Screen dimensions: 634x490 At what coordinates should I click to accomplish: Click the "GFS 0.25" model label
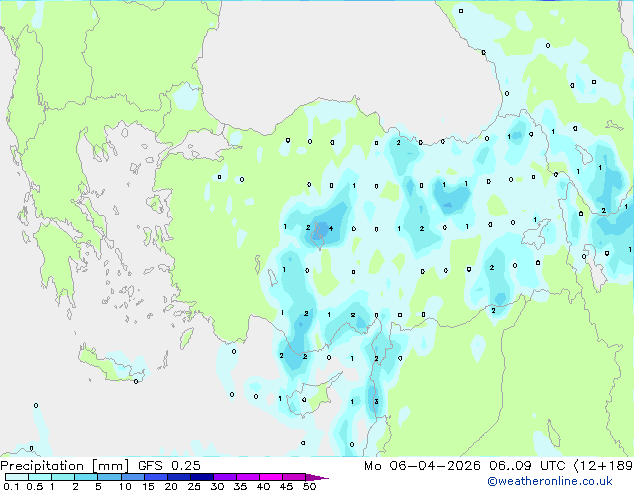pyautogui.click(x=169, y=466)
